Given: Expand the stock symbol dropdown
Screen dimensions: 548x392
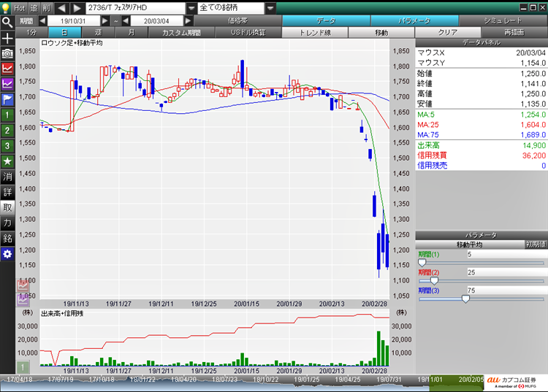Looking at the screenshot, I should 191,7.
